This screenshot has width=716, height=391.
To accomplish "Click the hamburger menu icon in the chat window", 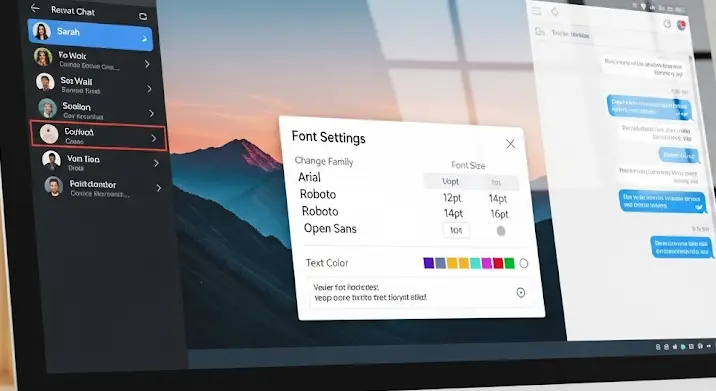I will 537,11.
